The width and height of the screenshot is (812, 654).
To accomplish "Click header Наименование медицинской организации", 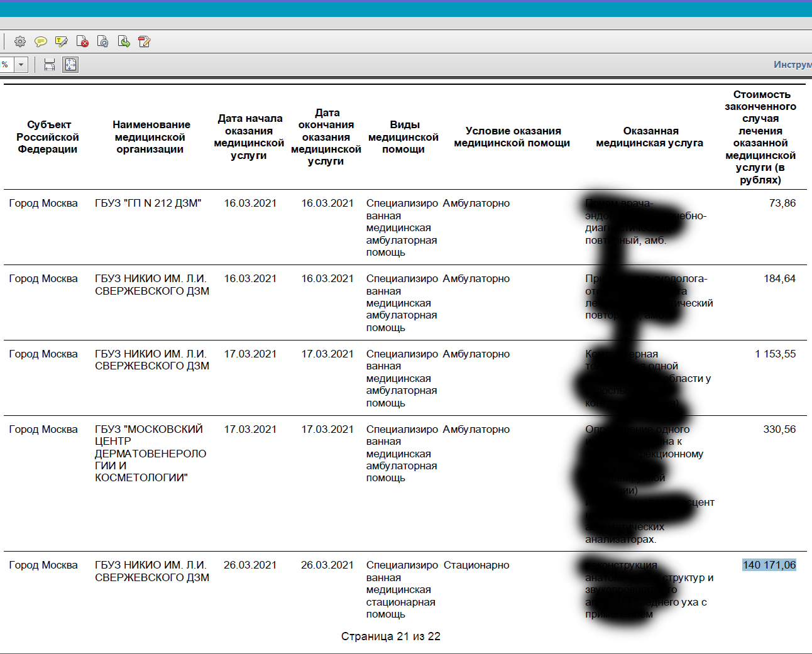I will coord(151,137).
